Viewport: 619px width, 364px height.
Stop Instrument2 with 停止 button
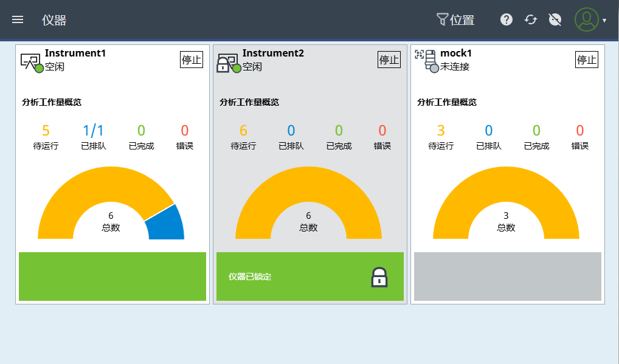click(389, 60)
